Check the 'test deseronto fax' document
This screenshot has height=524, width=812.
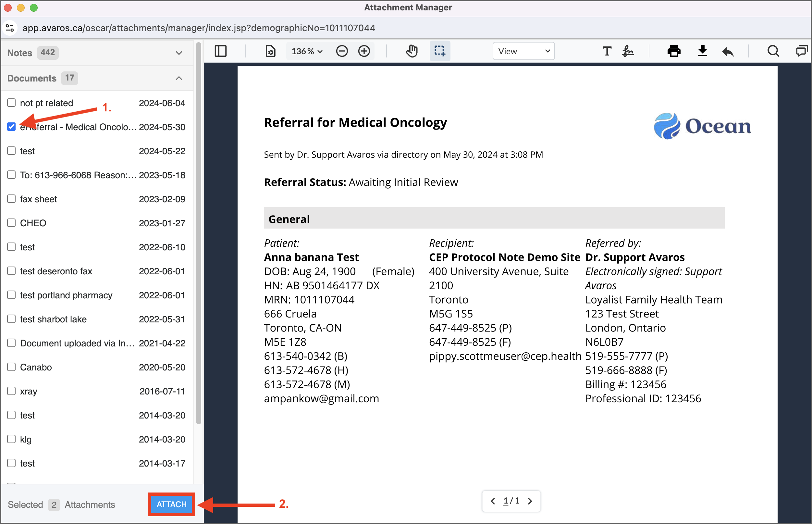pos(12,271)
